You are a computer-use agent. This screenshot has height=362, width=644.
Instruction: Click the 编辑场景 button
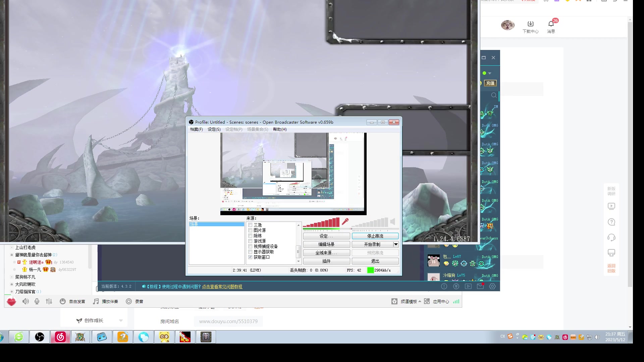tap(326, 245)
